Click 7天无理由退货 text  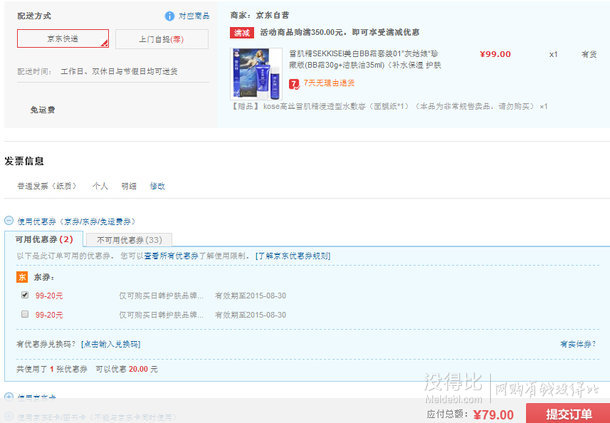(329, 83)
